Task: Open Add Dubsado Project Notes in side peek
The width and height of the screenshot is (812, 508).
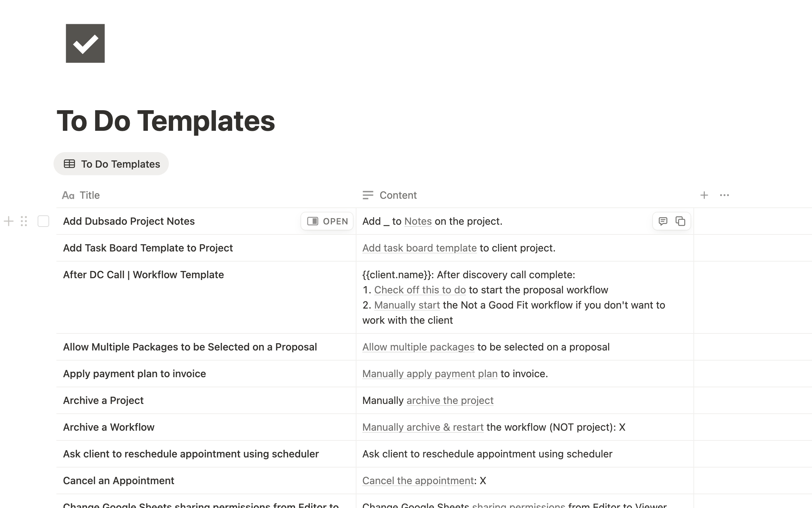Action: [327, 221]
